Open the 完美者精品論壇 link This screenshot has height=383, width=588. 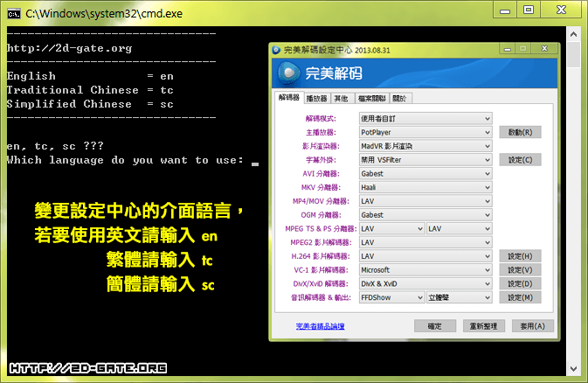pyautogui.click(x=320, y=326)
